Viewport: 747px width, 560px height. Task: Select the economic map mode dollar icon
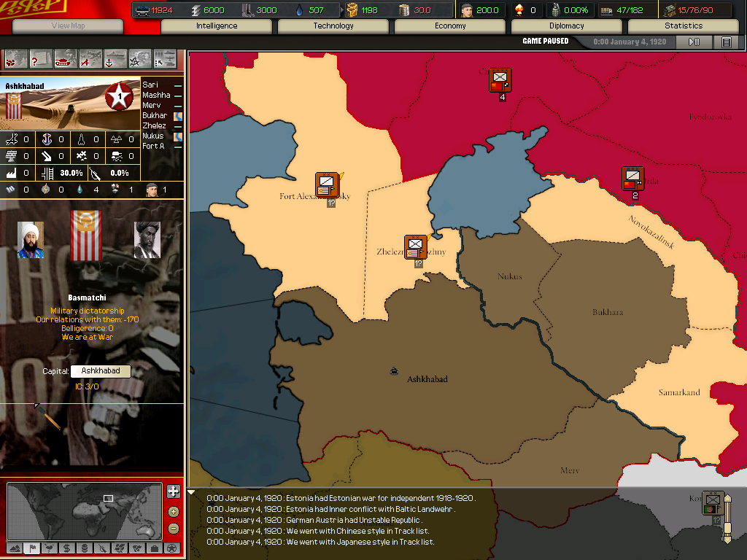point(66,548)
